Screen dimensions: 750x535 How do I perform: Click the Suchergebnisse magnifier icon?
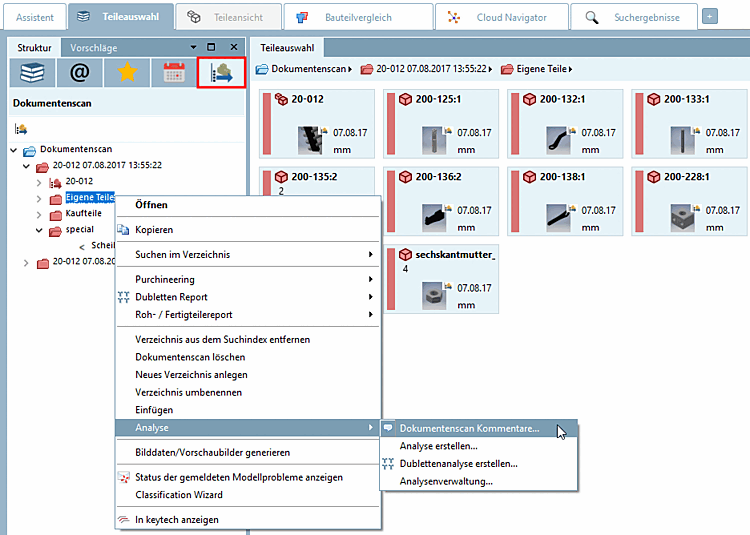coord(592,18)
